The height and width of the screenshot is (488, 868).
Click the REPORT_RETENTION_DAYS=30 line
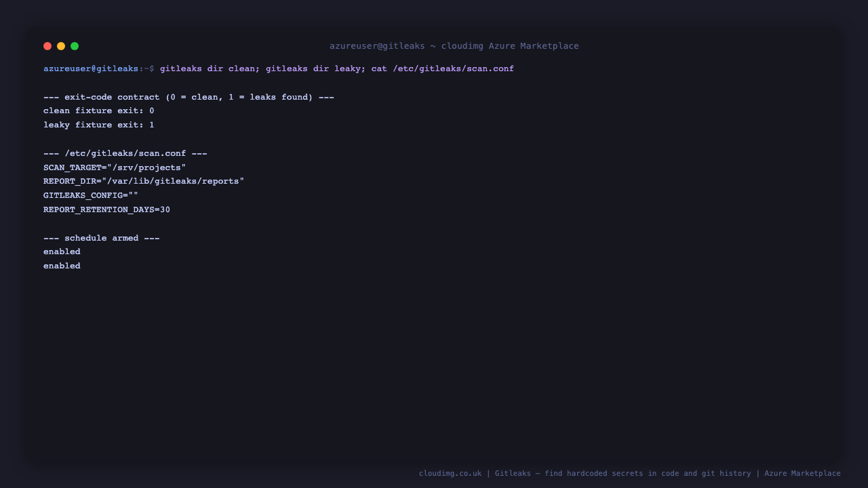(x=107, y=210)
